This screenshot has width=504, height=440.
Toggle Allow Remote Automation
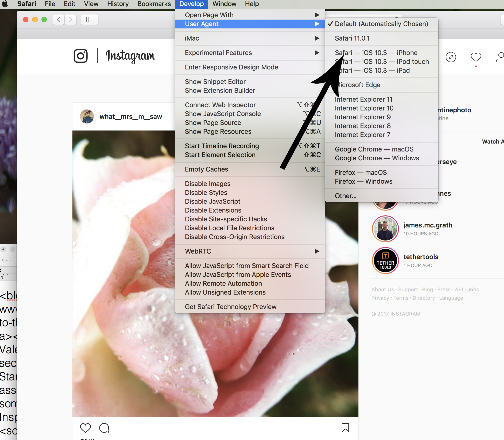tap(250, 283)
